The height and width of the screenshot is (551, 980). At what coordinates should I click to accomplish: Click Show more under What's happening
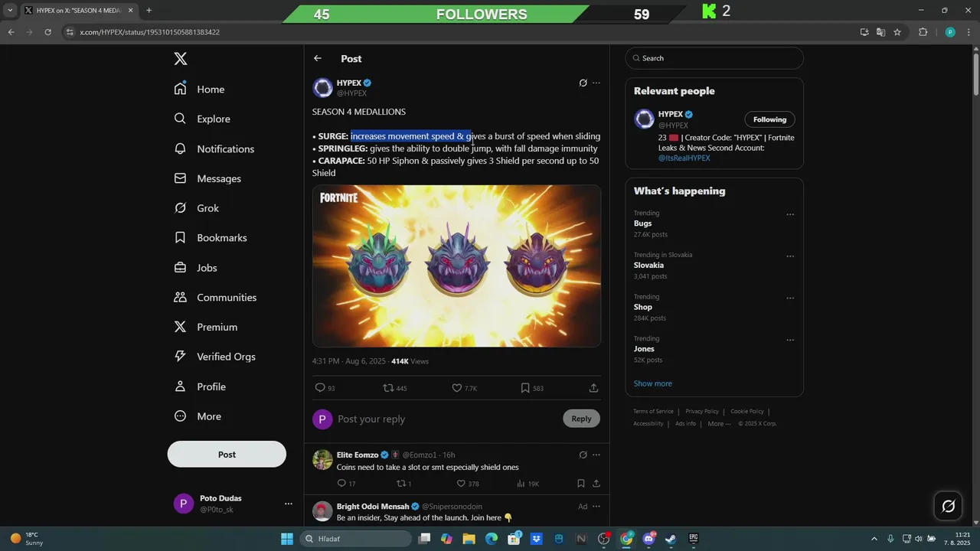[x=652, y=383]
